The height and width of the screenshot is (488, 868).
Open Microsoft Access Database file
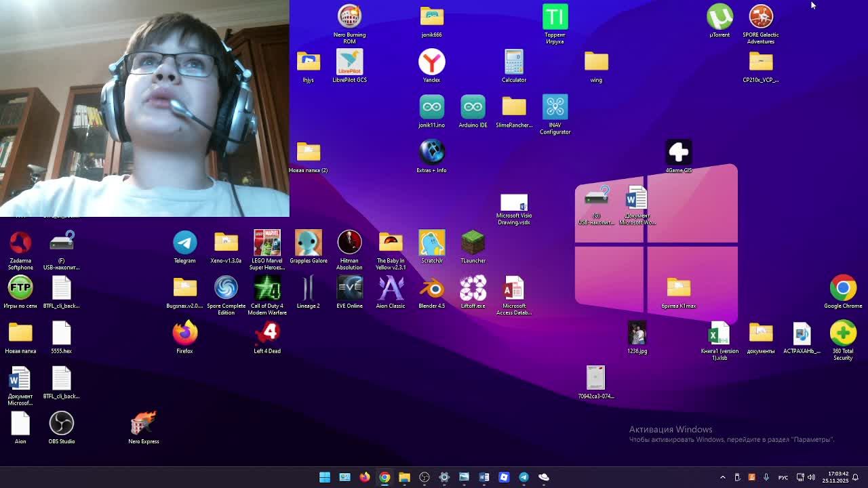click(x=513, y=288)
